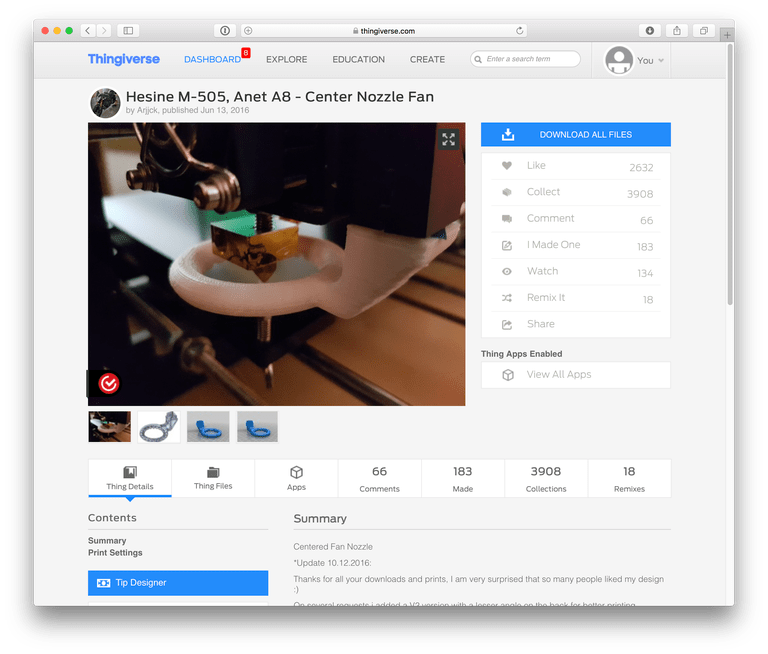This screenshot has height=654, width=768.
Task: Click the Comment speech bubble icon
Action: [507, 218]
